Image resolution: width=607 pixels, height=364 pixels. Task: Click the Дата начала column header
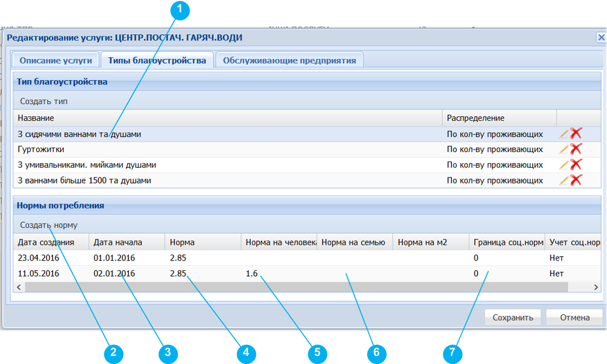127,242
